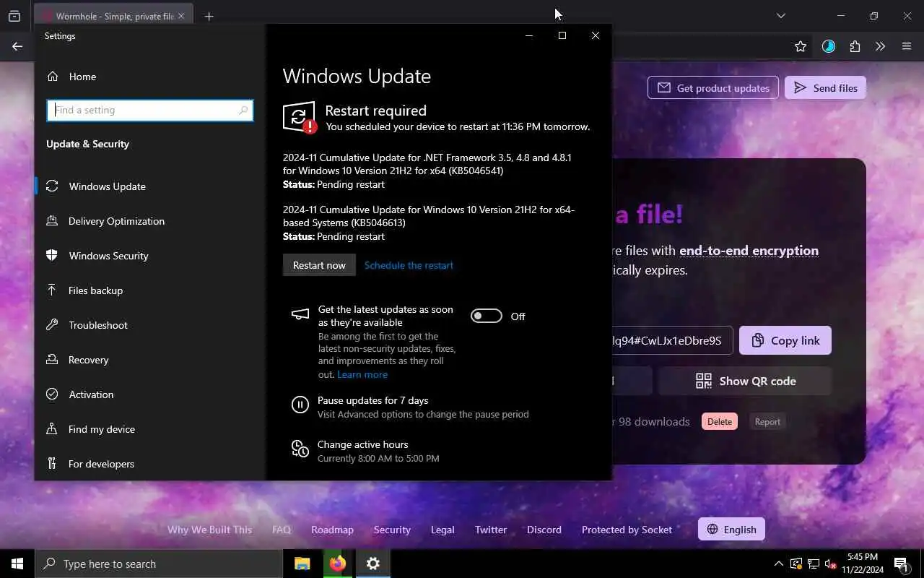Open the Security footer link

pos(392,530)
